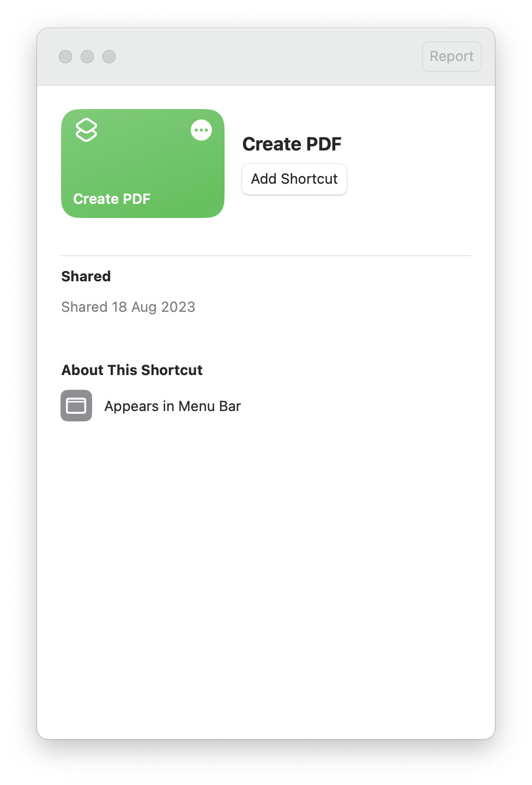Click the menu bar window icon under About

76,406
